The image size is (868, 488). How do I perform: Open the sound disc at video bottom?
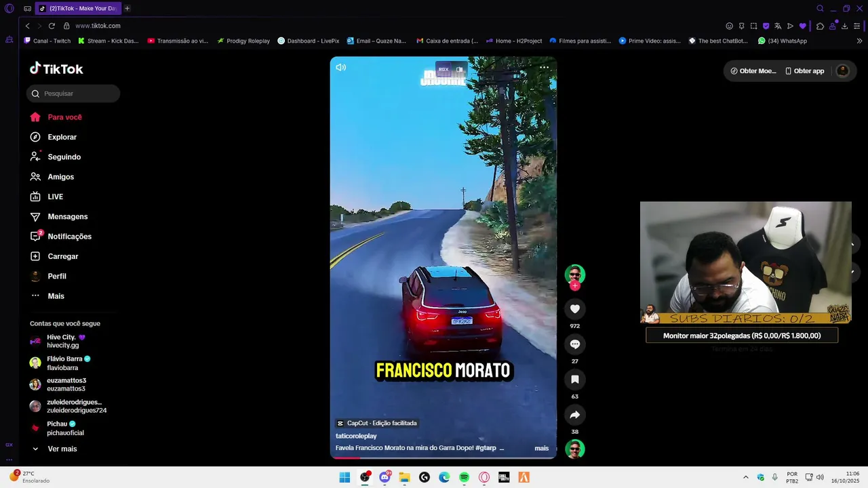click(x=575, y=449)
